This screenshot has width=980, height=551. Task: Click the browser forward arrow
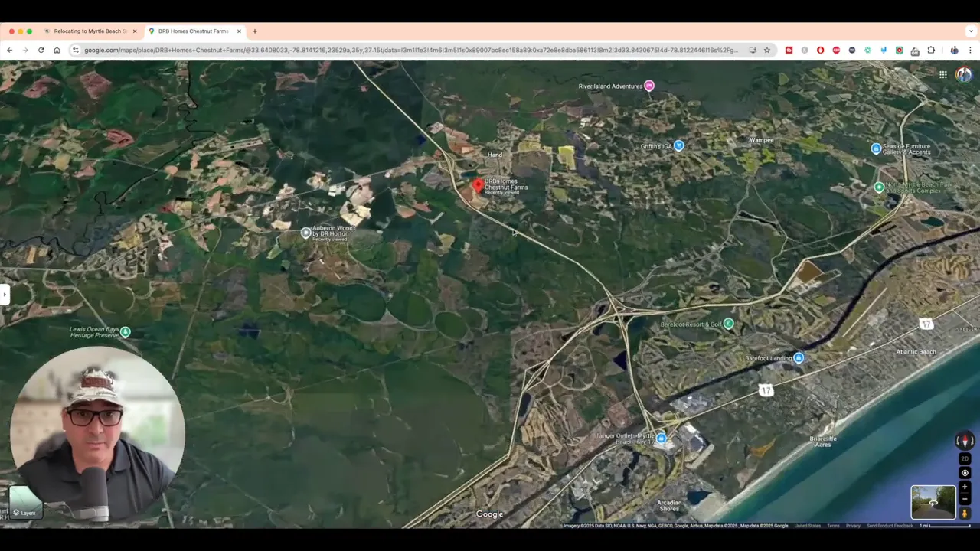[24, 51]
